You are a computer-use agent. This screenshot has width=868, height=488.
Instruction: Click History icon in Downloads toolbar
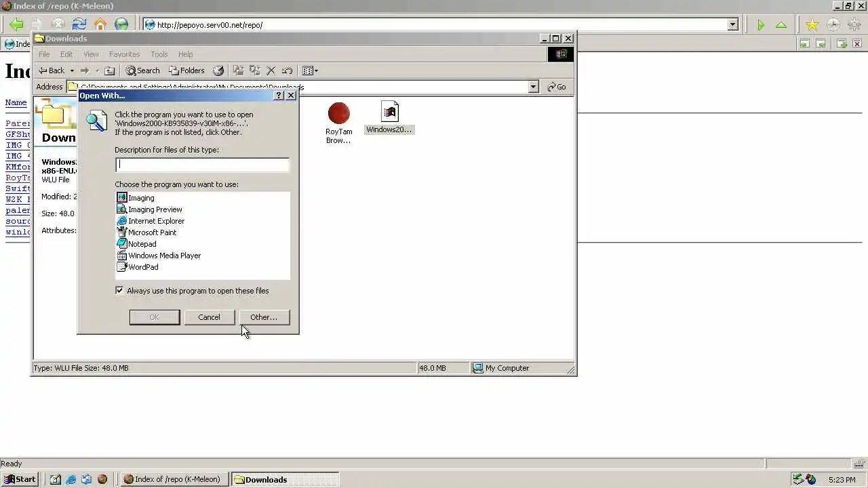pyautogui.click(x=218, y=70)
